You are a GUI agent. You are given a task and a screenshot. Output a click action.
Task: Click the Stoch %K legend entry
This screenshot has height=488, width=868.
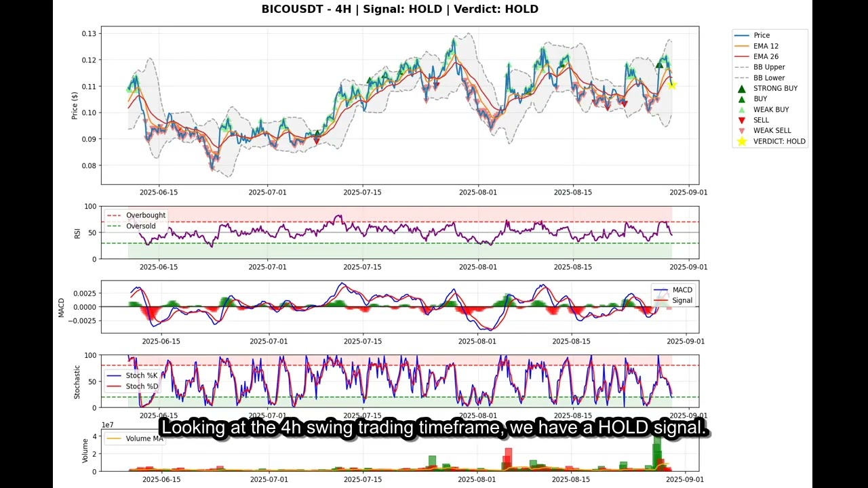tap(132, 375)
